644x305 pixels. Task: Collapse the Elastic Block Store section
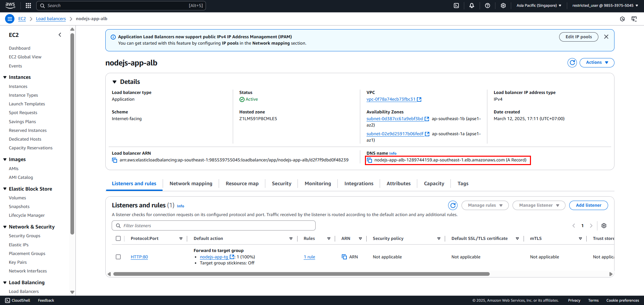tap(5, 189)
